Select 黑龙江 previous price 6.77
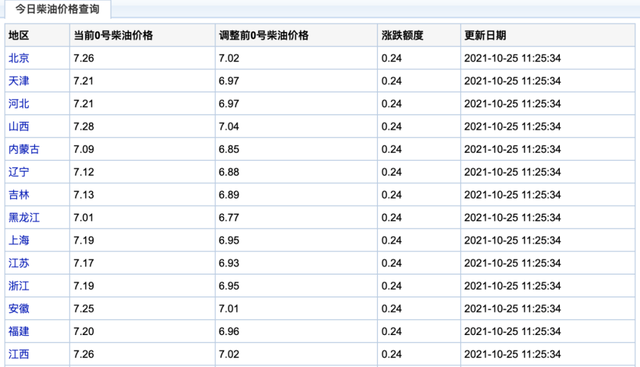 click(x=229, y=218)
